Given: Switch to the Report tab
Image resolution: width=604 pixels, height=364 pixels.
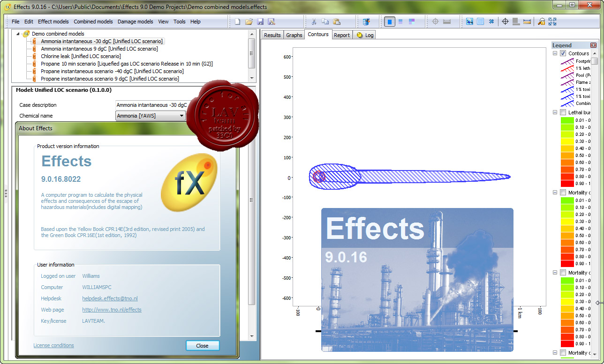Looking at the screenshot, I should pyautogui.click(x=342, y=35).
